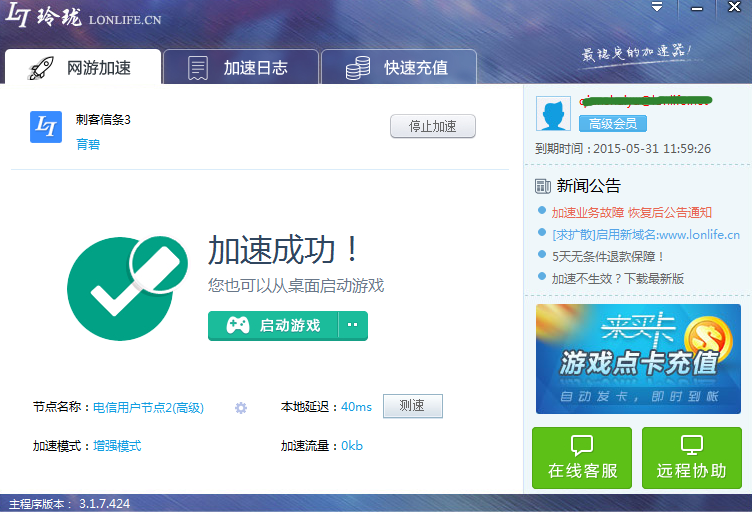Click the 增强模式 acceleration mode link
The width and height of the screenshot is (752, 512).
point(117,446)
